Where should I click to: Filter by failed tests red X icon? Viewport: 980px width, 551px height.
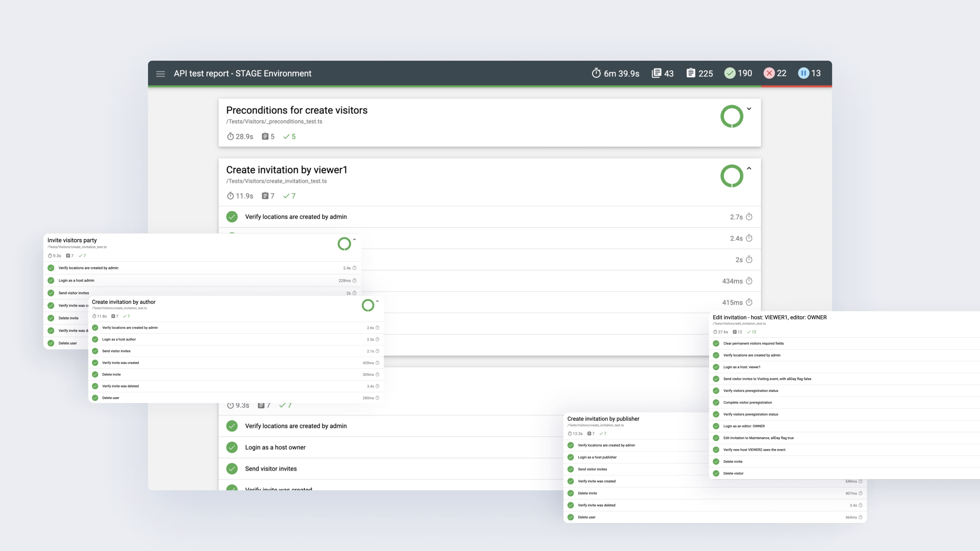769,73
